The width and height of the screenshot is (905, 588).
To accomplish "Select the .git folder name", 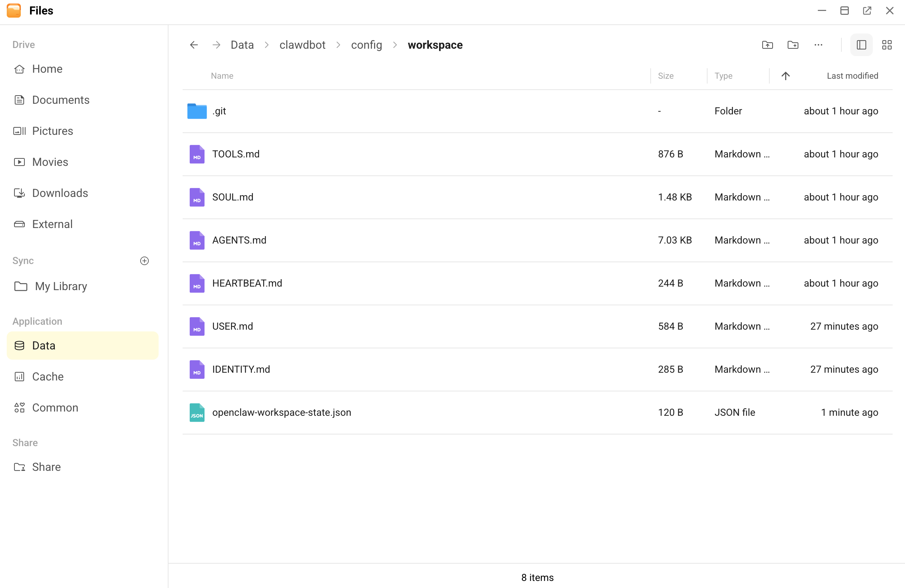I will (x=219, y=111).
